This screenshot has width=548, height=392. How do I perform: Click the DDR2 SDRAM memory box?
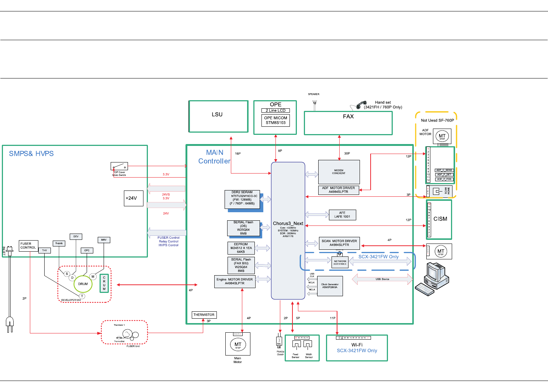coord(242,199)
